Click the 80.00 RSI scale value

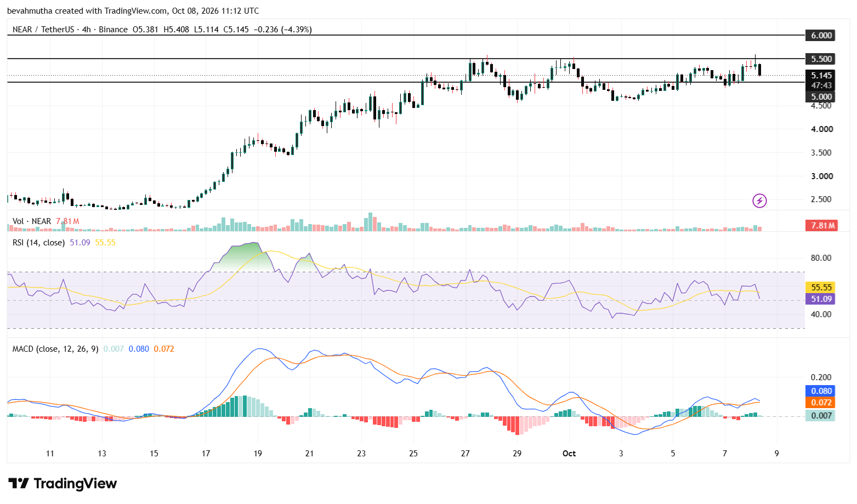[821, 258]
